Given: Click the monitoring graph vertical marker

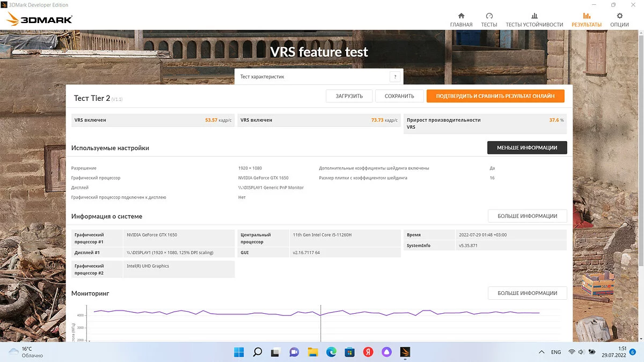Looking at the screenshot, I should click(321, 323).
